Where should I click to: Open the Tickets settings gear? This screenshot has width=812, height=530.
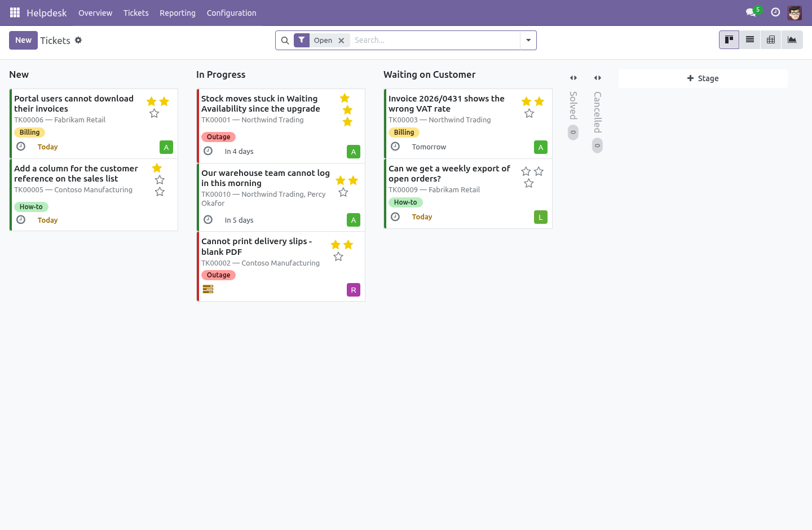(78, 40)
